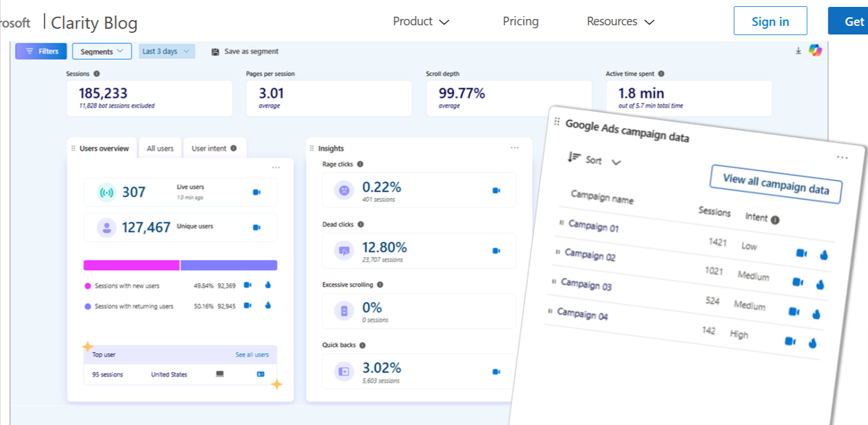This screenshot has height=425, width=868.
Task: Expand the Segments dropdown
Action: 102,51
